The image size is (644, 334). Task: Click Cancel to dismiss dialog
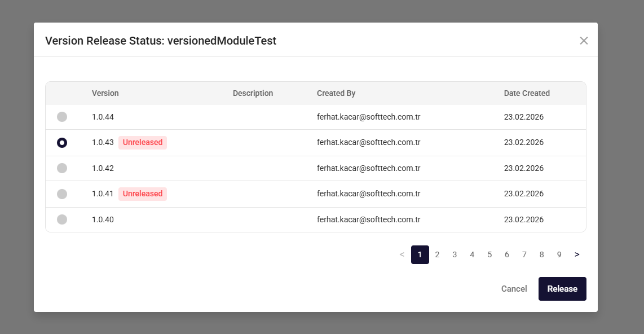pos(514,289)
